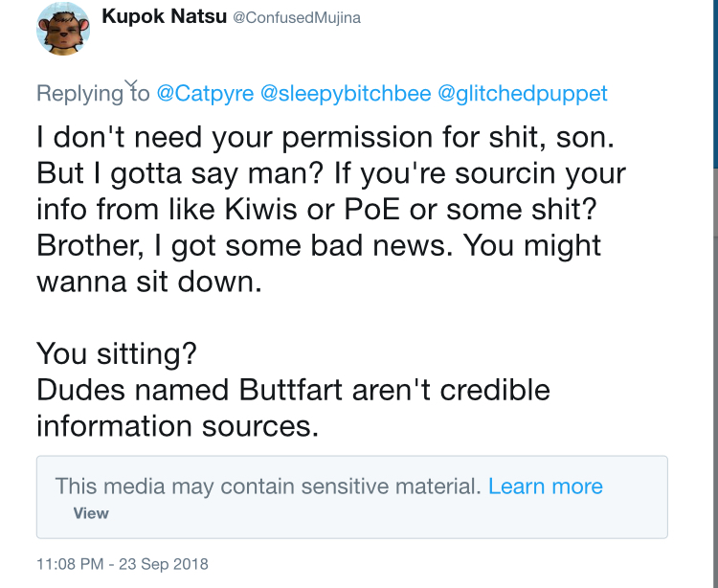Click the gray scrollbar track on the right edge
This screenshot has width=718, height=588.
coord(715,378)
